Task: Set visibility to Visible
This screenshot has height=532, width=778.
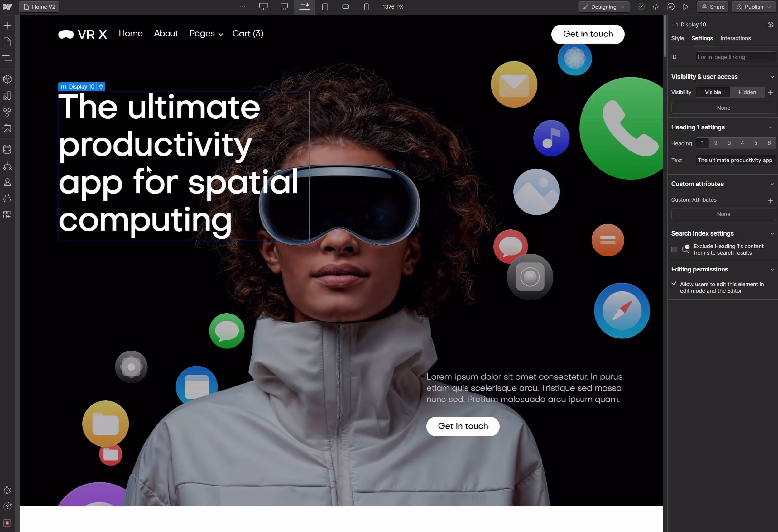Action: [x=713, y=92]
